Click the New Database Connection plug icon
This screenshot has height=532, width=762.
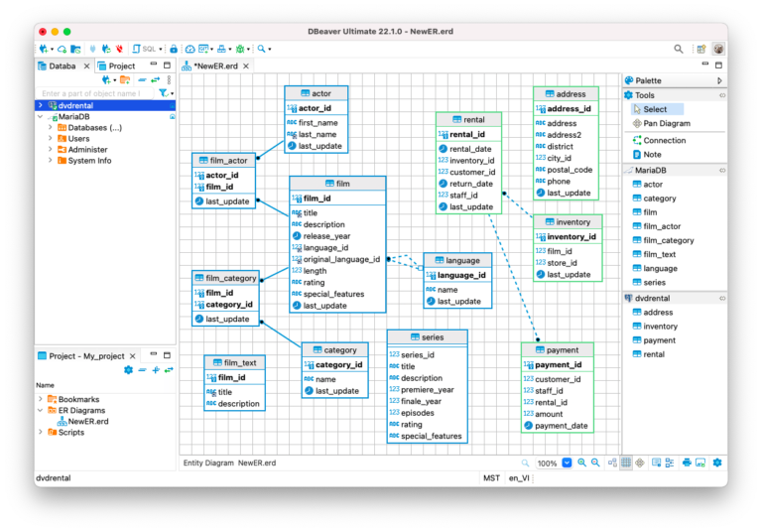coord(44,49)
